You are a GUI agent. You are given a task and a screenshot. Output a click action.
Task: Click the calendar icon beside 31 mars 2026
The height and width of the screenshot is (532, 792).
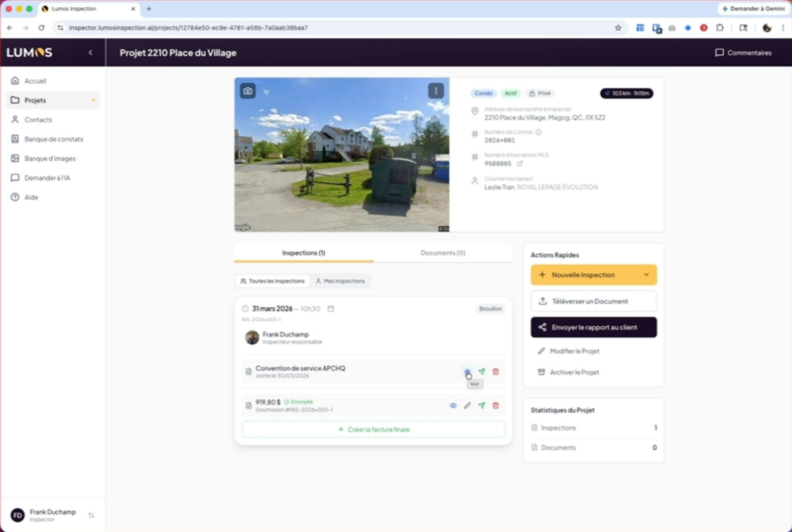click(331, 309)
